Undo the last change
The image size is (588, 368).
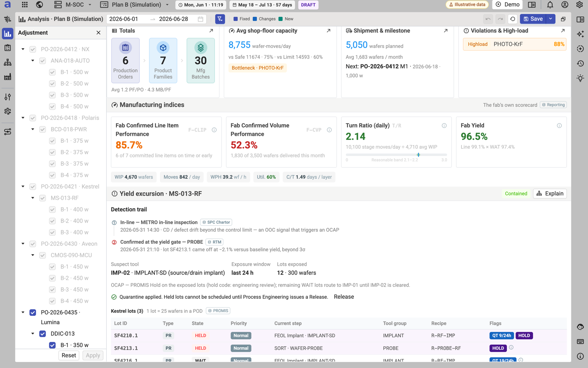point(488,19)
